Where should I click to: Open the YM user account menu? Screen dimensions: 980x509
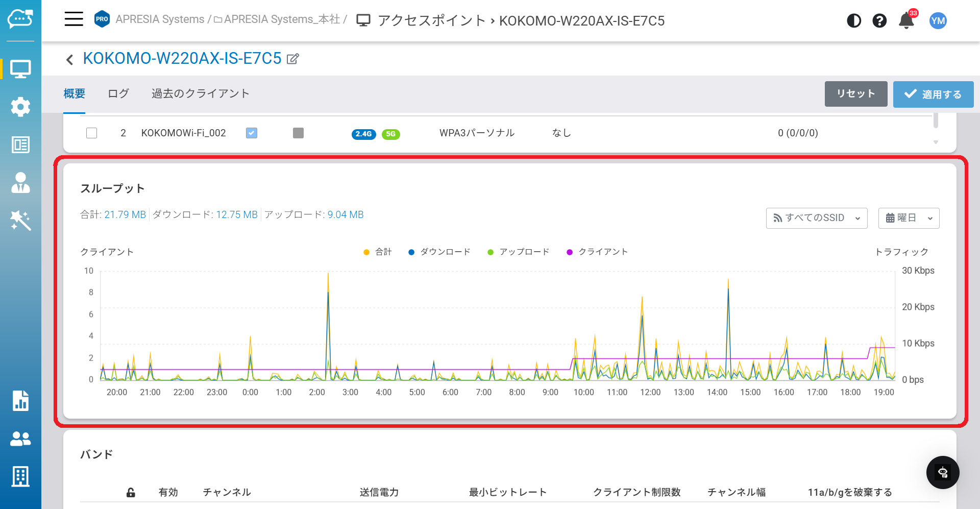pos(938,21)
